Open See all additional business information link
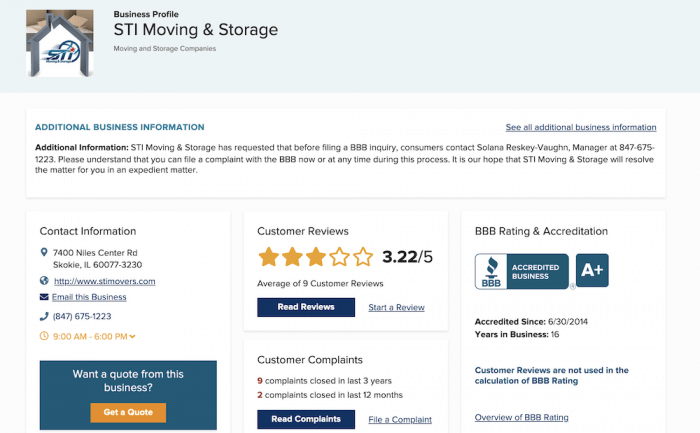Screen dimensions: 700x433 pyautogui.click(x=581, y=127)
